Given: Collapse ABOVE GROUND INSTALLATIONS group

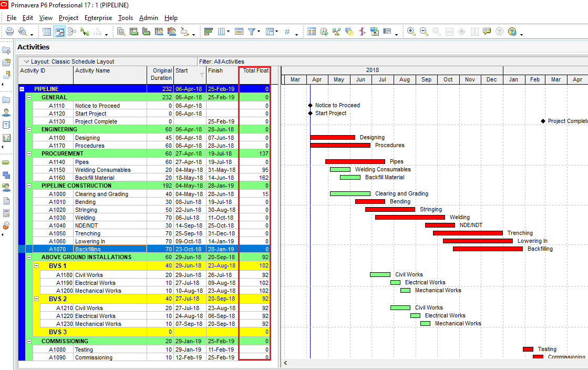Looking at the screenshot, I should [x=29, y=257].
